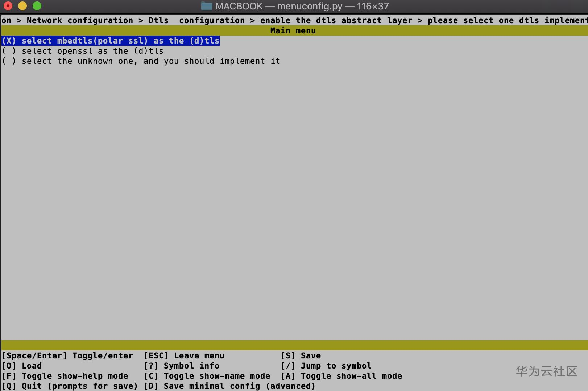Click [S] Save

tap(301, 355)
